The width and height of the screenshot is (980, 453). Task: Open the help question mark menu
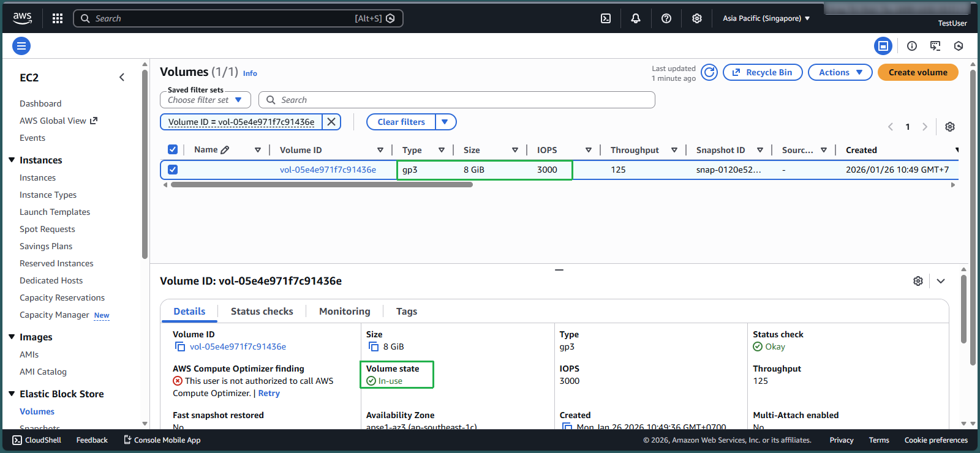point(666,18)
